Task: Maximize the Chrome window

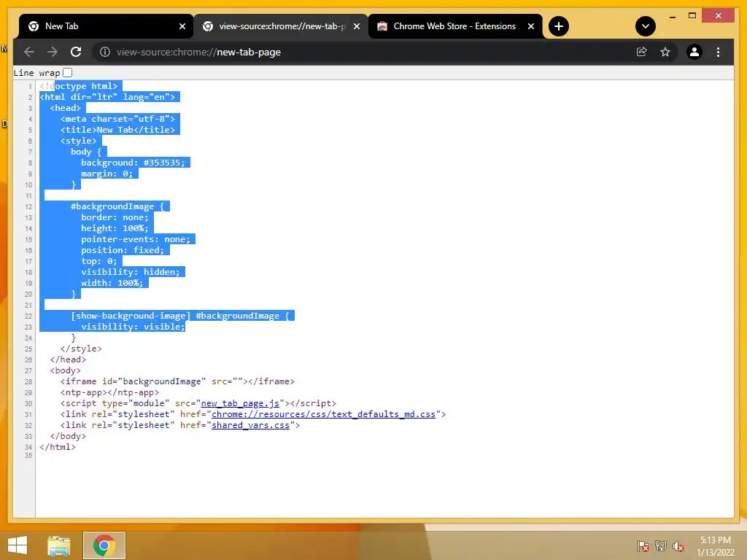Action: (x=692, y=16)
